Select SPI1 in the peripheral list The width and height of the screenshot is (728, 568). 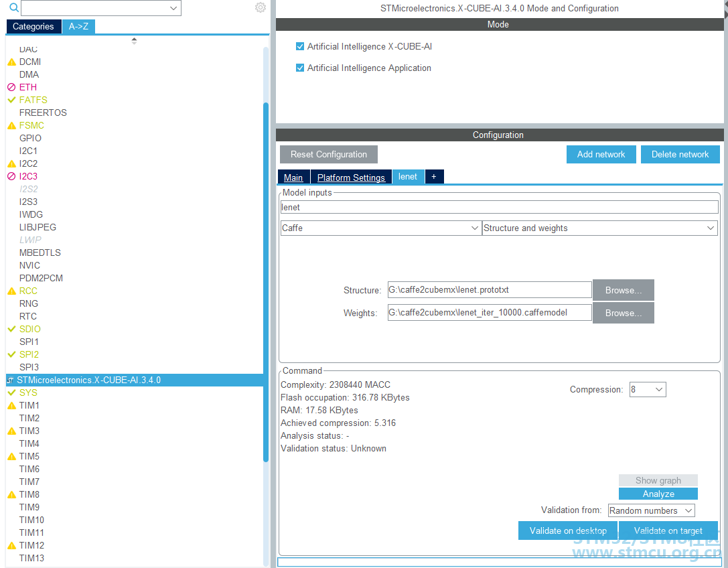(29, 342)
